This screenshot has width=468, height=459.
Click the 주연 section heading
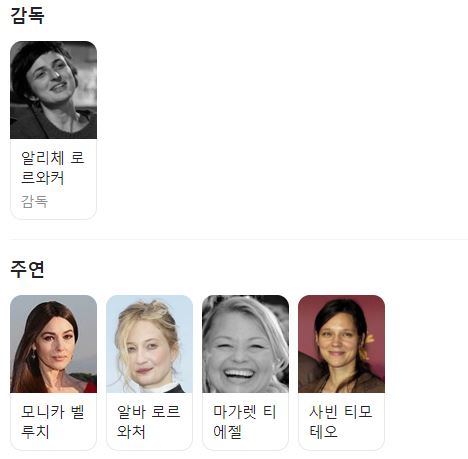click(27, 269)
